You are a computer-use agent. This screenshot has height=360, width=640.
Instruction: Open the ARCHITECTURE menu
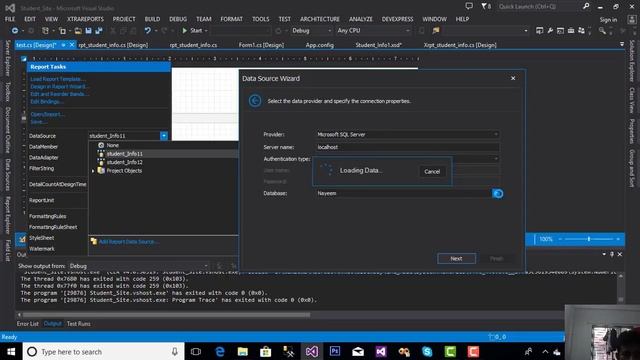click(x=320, y=19)
